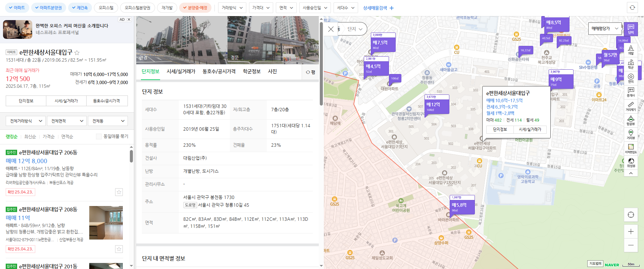The width and height of the screenshot is (644, 269).
Task: Open the 사용승인일 dropdown
Action: 315,8
